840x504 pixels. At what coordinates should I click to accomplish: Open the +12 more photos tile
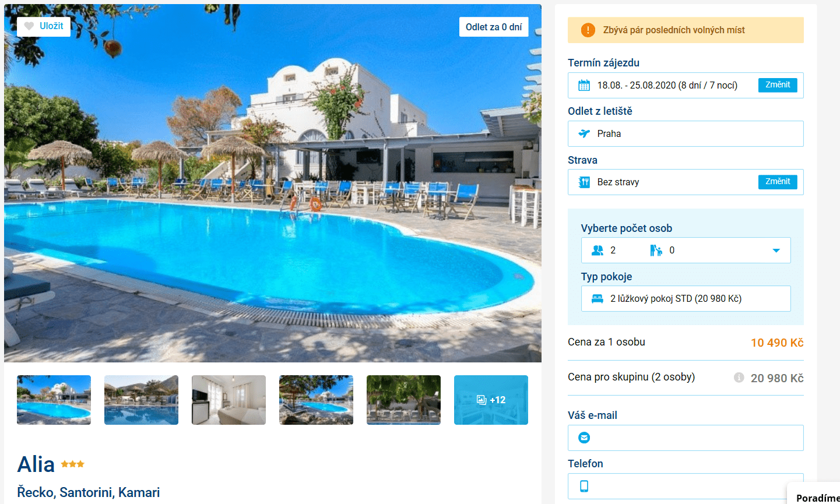pyautogui.click(x=491, y=400)
